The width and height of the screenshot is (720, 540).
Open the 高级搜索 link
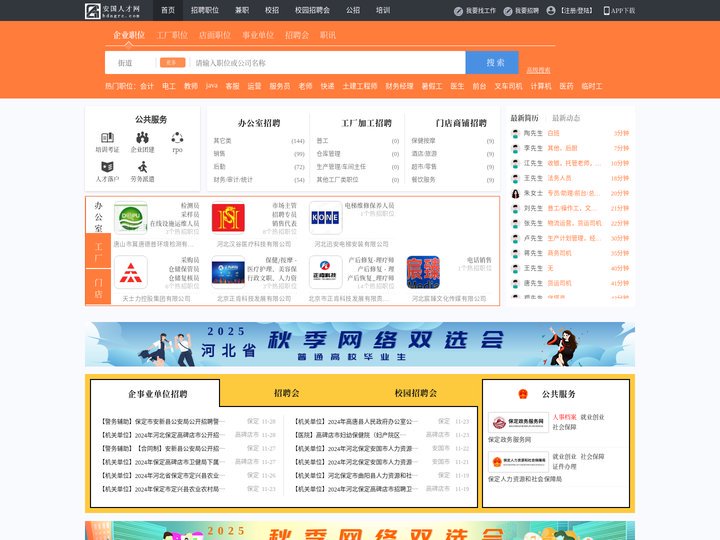click(x=538, y=70)
